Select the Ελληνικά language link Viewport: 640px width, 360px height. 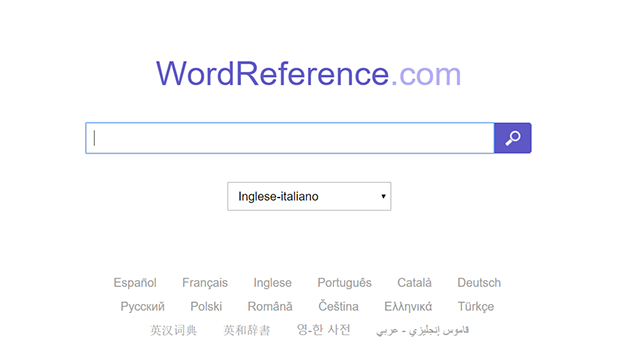[408, 306]
